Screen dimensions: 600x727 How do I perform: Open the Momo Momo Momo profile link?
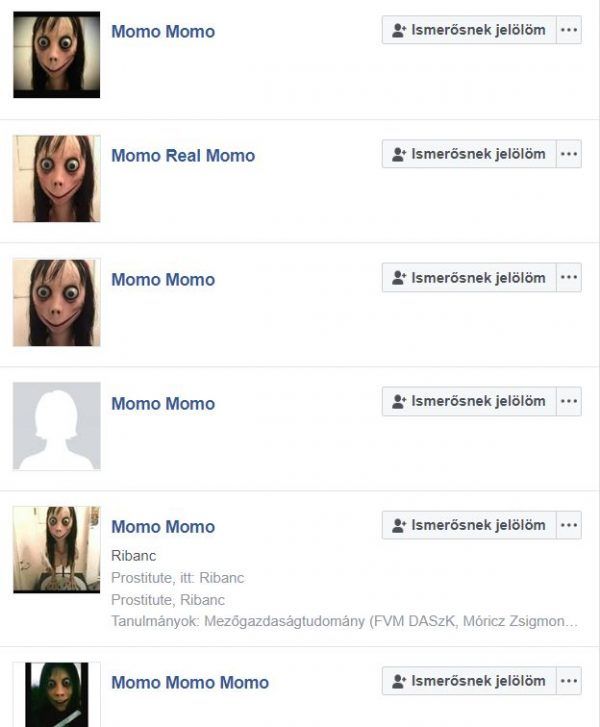190,682
